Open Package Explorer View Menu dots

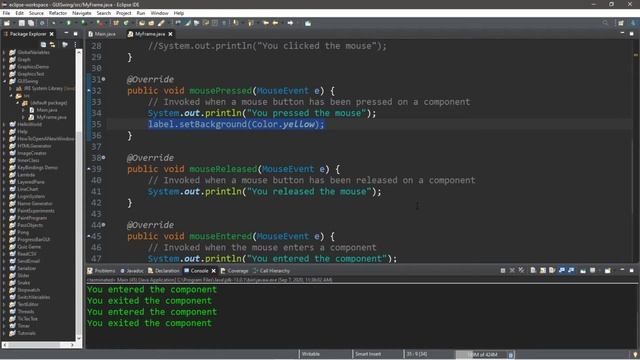[76, 44]
